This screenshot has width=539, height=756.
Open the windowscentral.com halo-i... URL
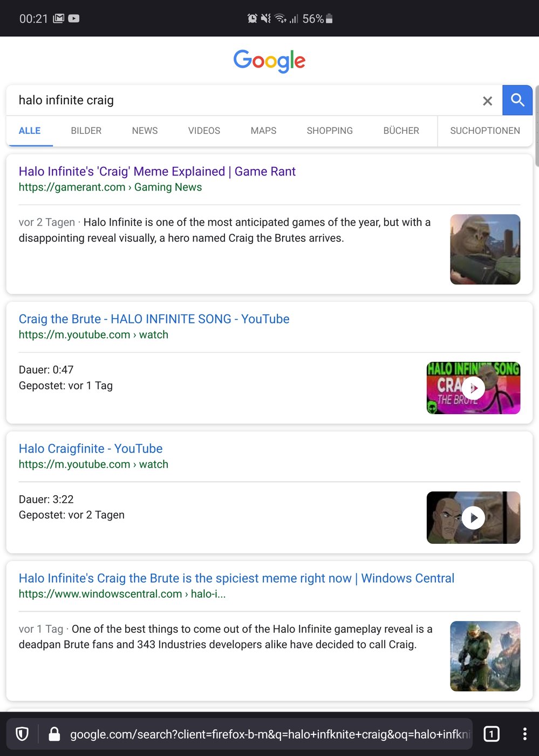(x=122, y=594)
